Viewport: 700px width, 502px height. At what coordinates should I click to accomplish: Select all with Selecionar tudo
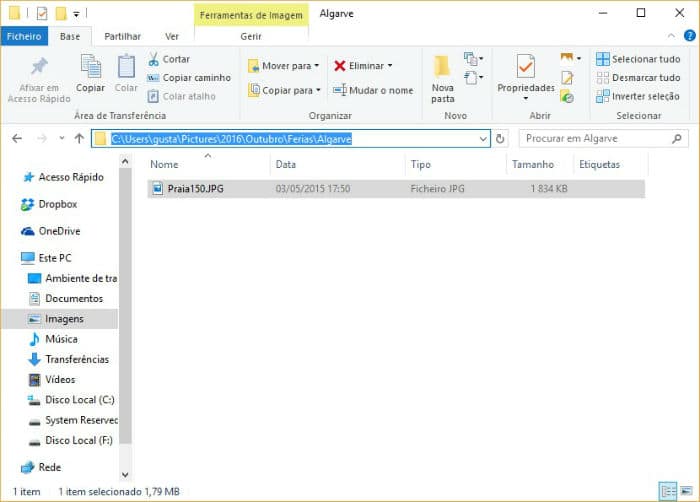pyautogui.click(x=638, y=59)
